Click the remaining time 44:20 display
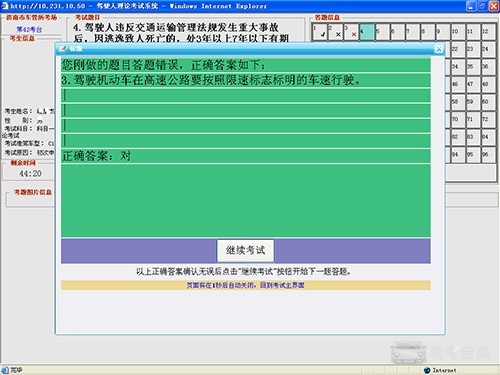The image size is (500, 375). point(30,174)
